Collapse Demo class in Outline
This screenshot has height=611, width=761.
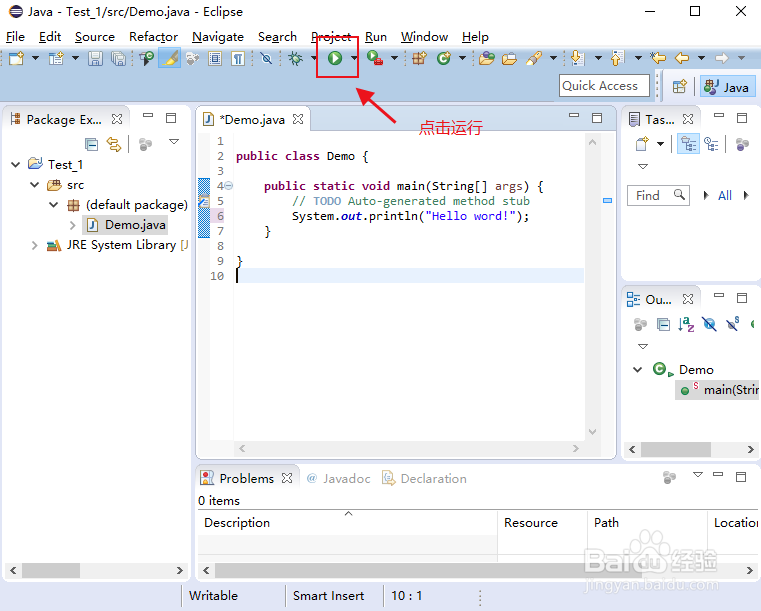click(638, 370)
